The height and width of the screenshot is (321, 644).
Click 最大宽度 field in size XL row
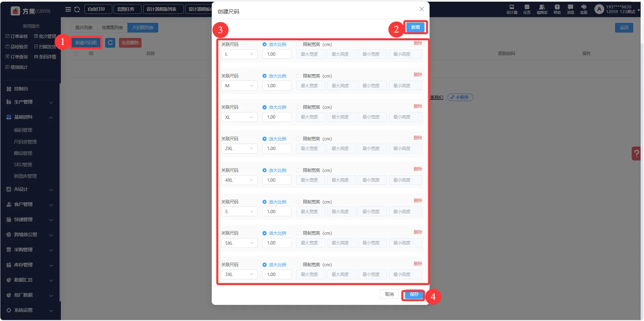311,117
